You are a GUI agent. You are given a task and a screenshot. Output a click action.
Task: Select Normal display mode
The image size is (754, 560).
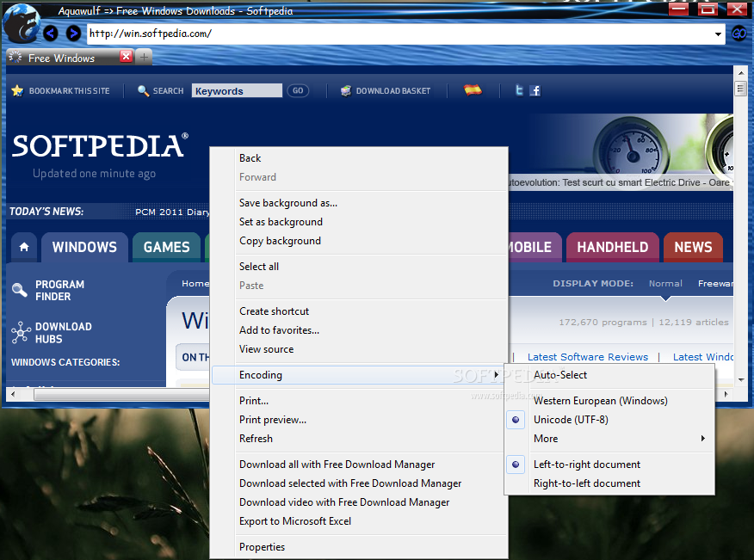click(665, 284)
